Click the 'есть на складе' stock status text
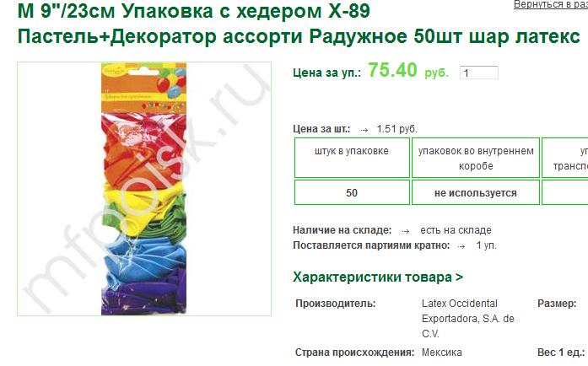This screenshot has width=588, height=366. 456,230
